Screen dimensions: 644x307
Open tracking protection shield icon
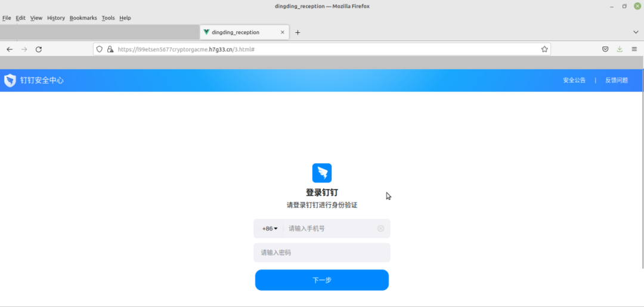coord(99,49)
